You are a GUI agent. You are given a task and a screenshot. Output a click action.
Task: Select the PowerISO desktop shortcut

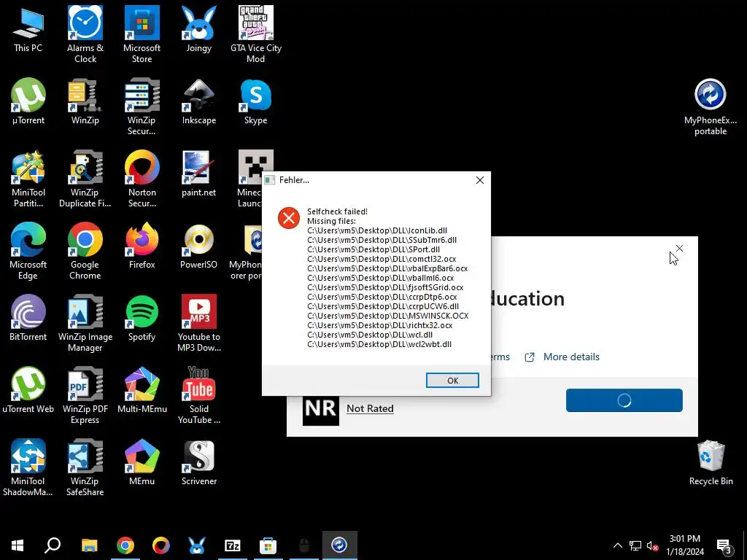(198, 246)
